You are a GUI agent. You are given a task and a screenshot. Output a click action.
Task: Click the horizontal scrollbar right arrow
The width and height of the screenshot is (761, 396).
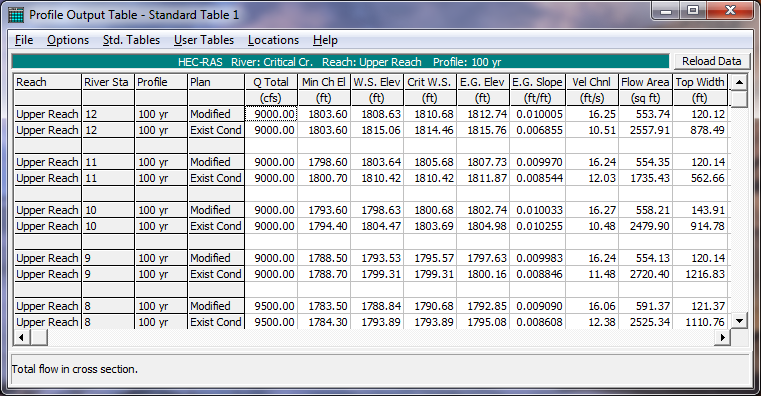pyautogui.click(x=723, y=337)
